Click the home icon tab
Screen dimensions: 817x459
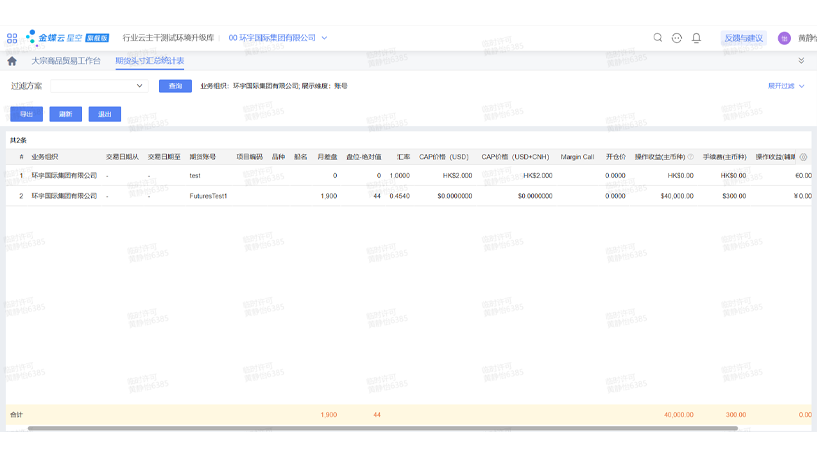point(12,61)
